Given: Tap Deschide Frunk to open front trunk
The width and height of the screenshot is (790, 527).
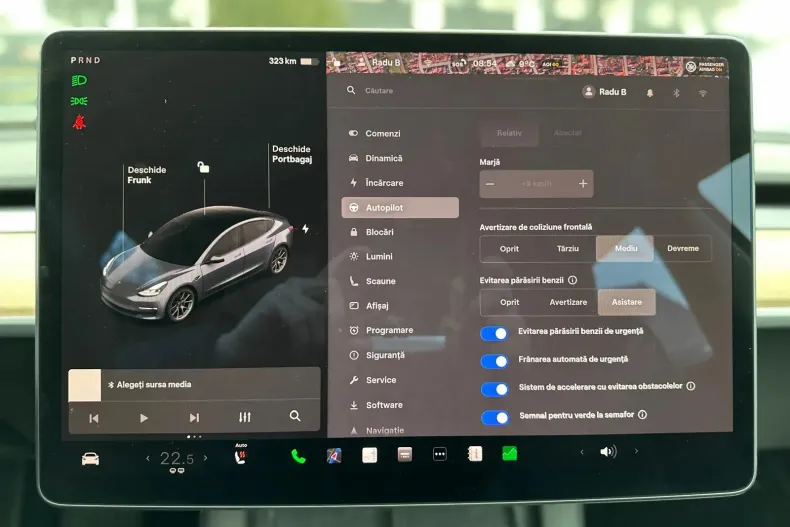Looking at the screenshot, I should click(x=147, y=175).
